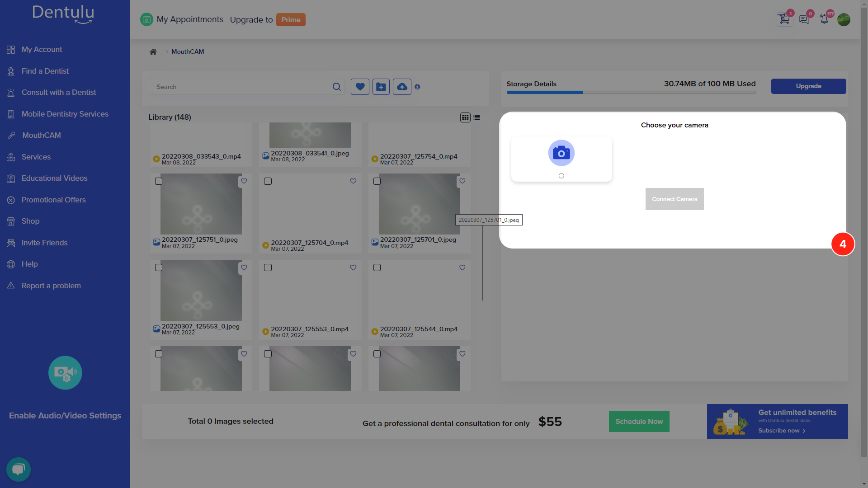Switch library to grid view
This screenshot has height=488, width=868.
pyautogui.click(x=465, y=117)
